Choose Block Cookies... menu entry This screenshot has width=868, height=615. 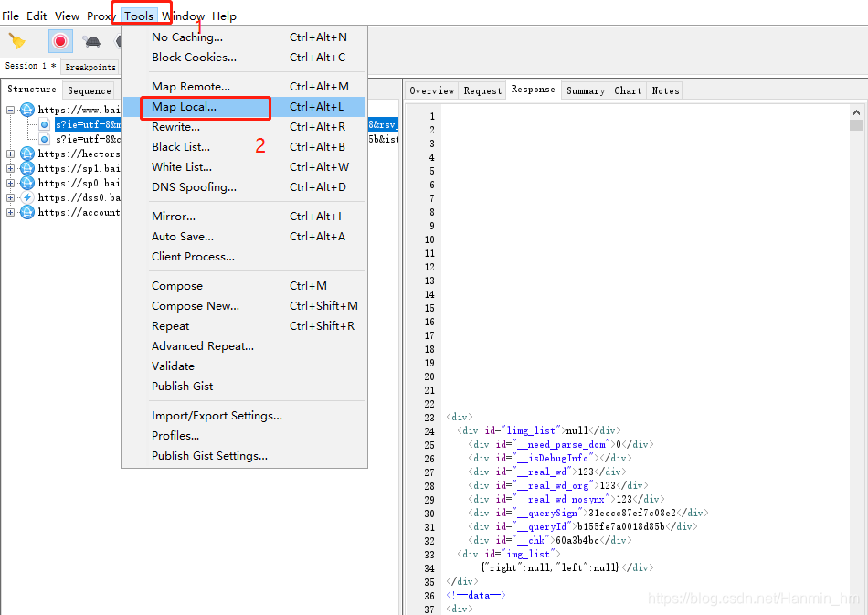point(244,57)
